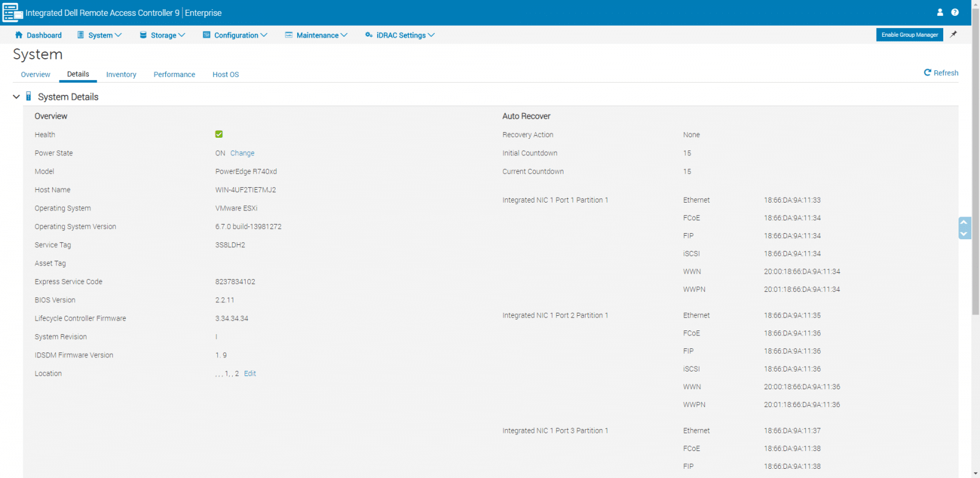Click the green Health status check icon
The width and height of the screenshot is (980, 478).
(219, 134)
